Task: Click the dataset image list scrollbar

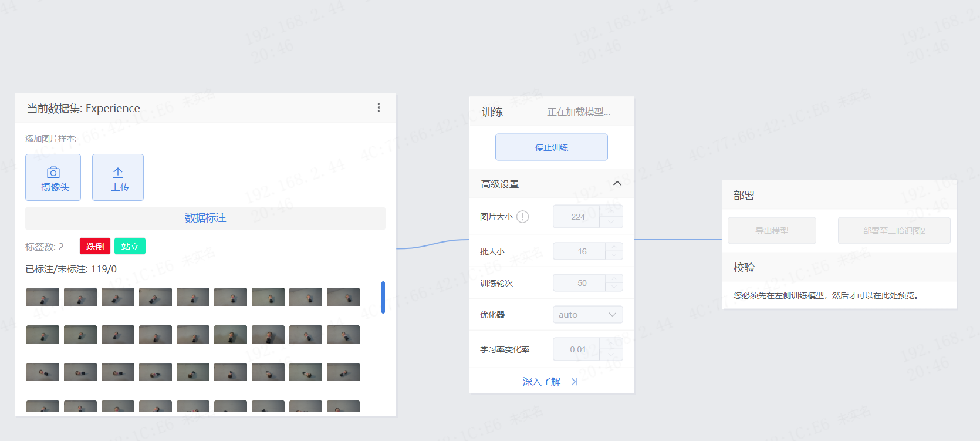Action: [x=383, y=297]
